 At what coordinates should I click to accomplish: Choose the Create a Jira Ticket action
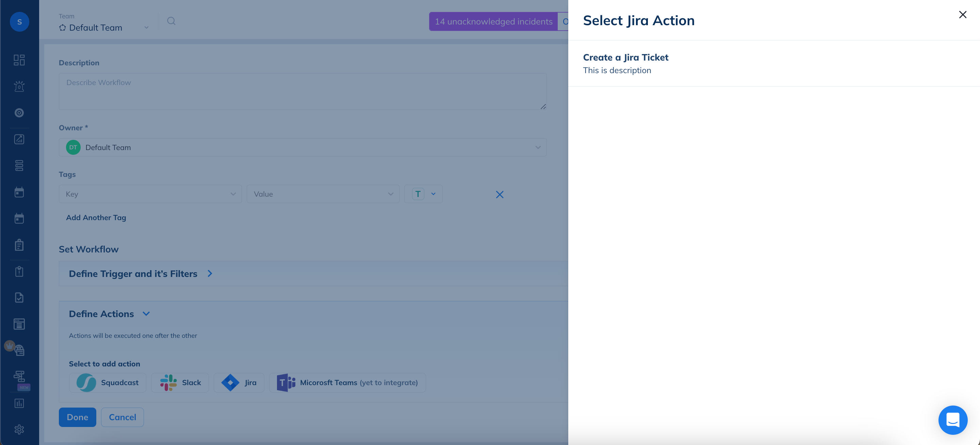coord(625,57)
